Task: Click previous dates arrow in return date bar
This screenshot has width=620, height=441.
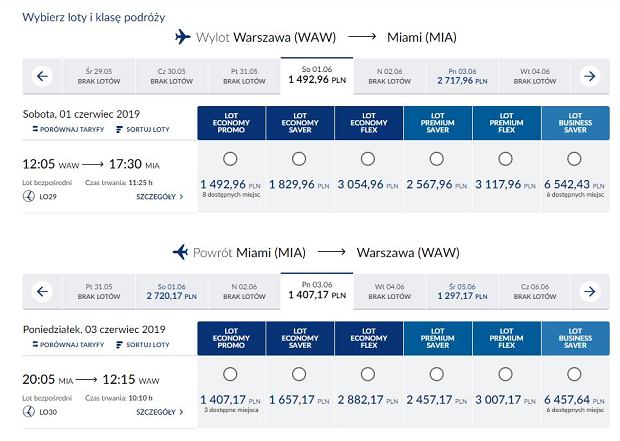Action: tap(42, 291)
